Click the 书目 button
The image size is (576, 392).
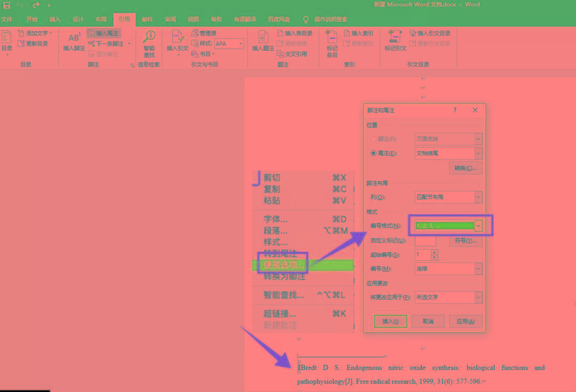coord(203,54)
